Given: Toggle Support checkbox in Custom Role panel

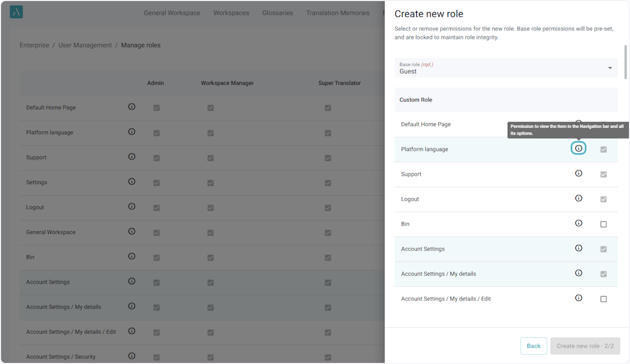Looking at the screenshot, I should 603,175.
